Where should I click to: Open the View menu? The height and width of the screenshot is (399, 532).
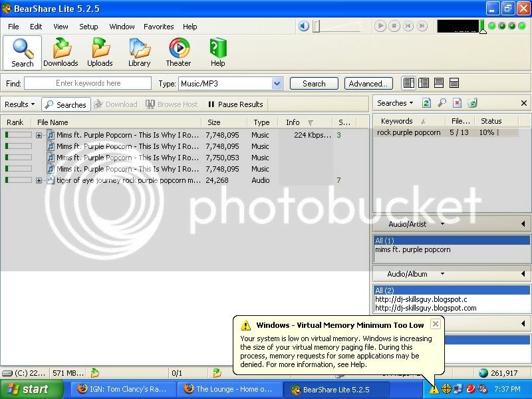(x=61, y=27)
